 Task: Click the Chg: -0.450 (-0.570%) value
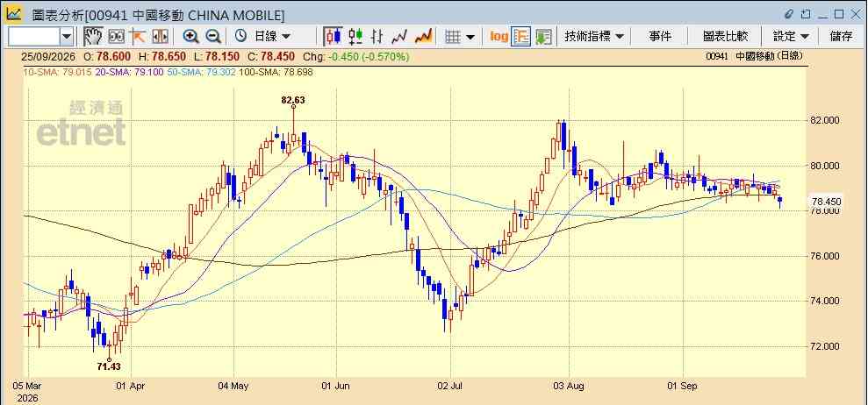(357, 56)
